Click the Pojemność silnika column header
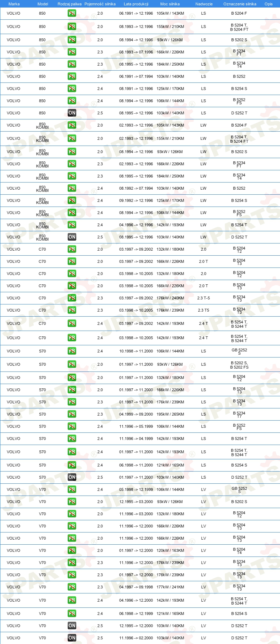 pyautogui.click(x=100, y=4)
